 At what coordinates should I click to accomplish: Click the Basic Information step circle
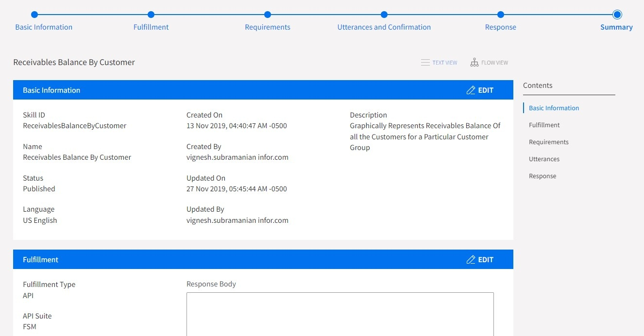tap(34, 15)
